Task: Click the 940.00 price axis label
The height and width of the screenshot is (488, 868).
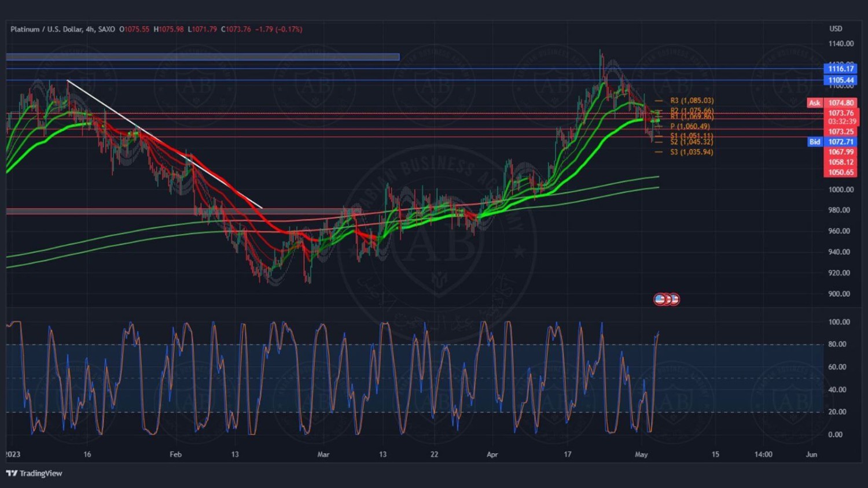Action: 839,252
